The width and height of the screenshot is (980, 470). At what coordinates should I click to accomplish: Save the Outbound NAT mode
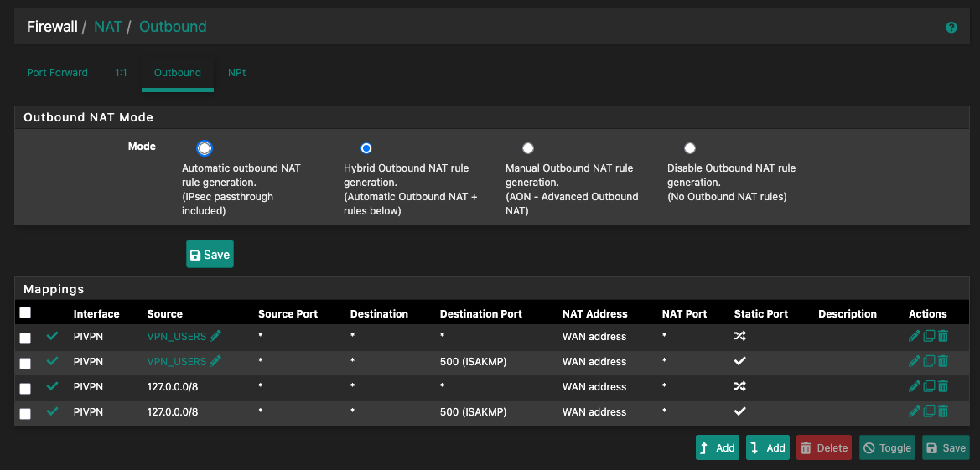[x=210, y=255]
